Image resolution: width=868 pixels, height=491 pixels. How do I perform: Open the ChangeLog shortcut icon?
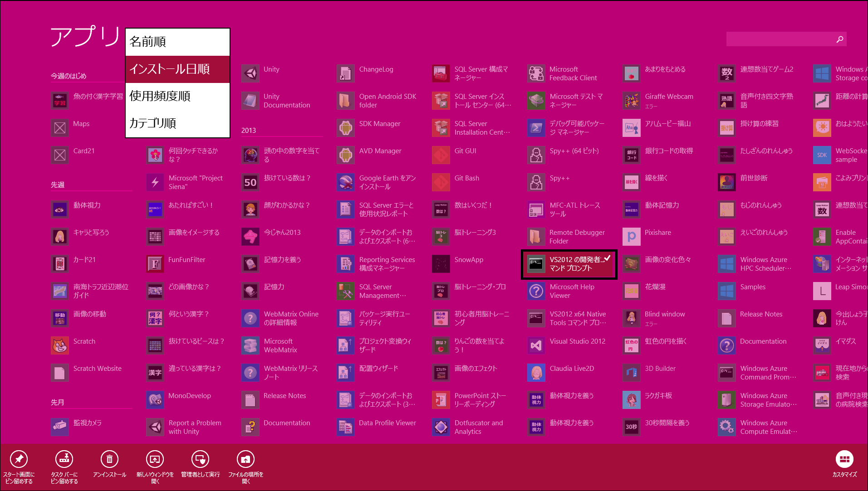click(346, 73)
